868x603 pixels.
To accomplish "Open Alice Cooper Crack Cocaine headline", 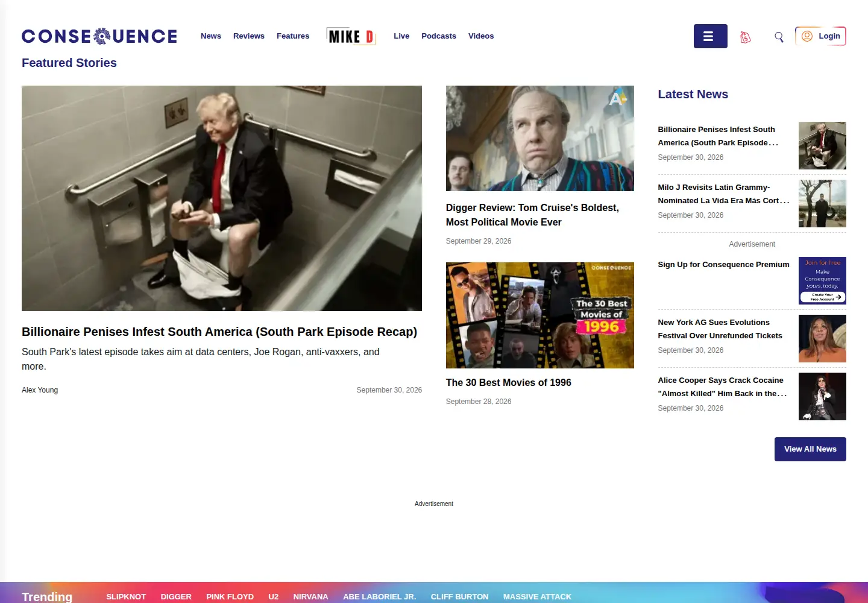I will click(x=722, y=387).
